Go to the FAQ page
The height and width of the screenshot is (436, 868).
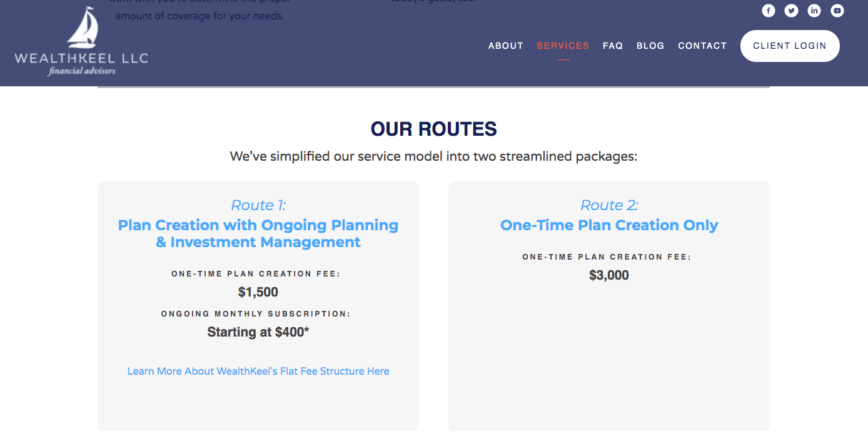coord(613,46)
